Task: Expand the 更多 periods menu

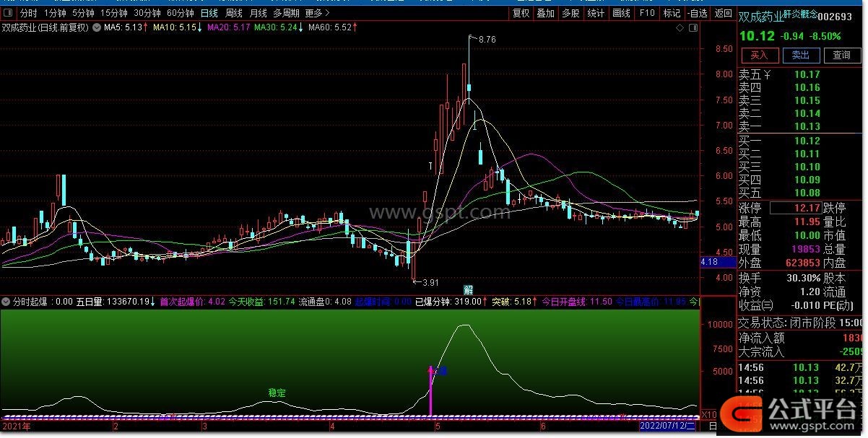Action: [318, 13]
